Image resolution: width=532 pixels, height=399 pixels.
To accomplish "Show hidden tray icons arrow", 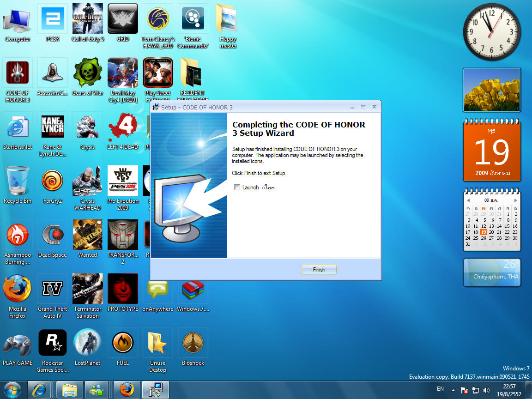I will (x=453, y=391).
